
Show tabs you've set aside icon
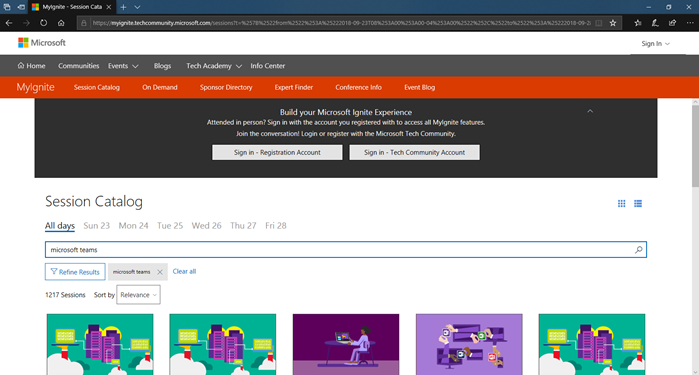pos(7,7)
